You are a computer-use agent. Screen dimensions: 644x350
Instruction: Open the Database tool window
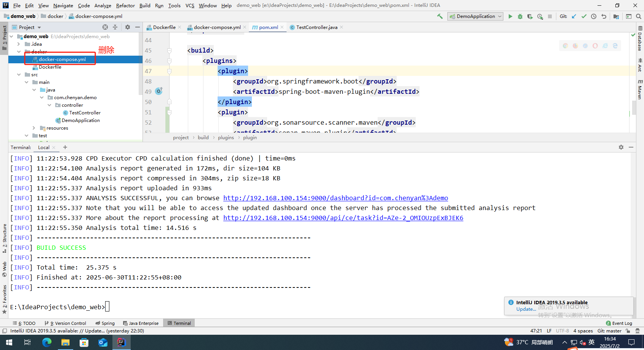pyautogui.click(x=640, y=39)
